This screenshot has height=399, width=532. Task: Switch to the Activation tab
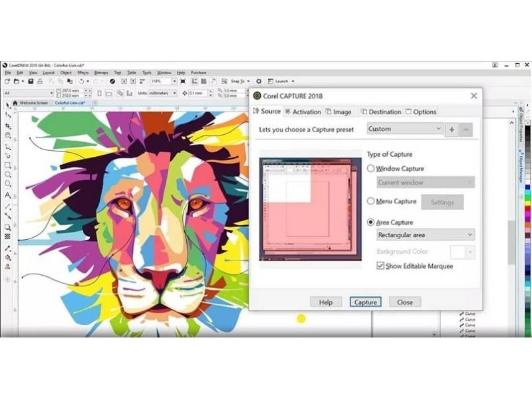[303, 112]
